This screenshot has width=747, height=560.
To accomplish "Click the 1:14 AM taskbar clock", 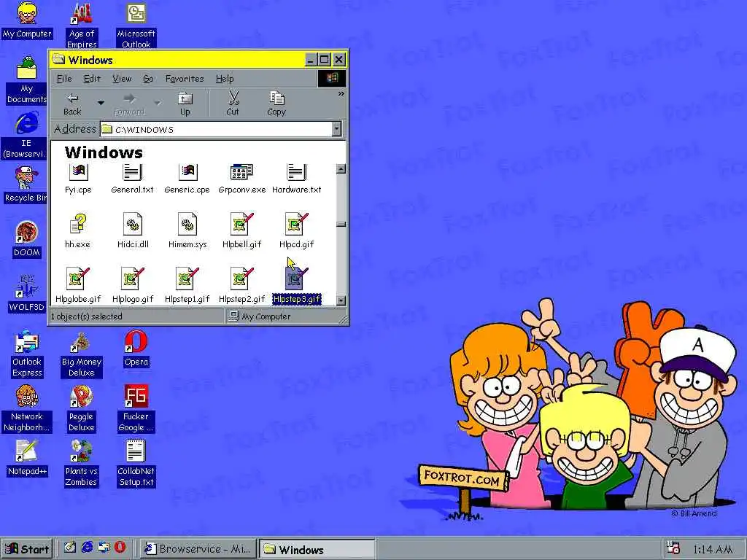I will click(x=712, y=550).
